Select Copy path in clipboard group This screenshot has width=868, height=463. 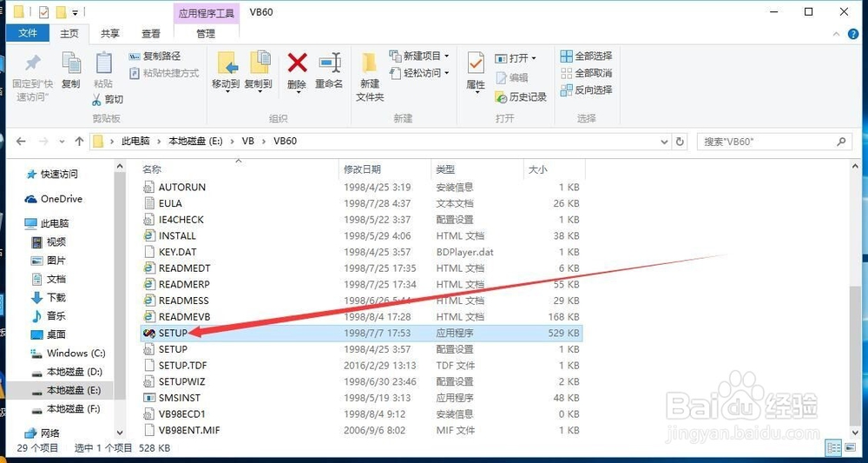coord(155,56)
